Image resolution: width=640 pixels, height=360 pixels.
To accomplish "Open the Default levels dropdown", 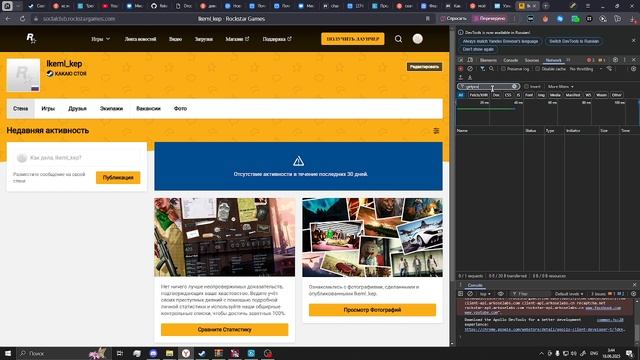I will tap(569, 294).
